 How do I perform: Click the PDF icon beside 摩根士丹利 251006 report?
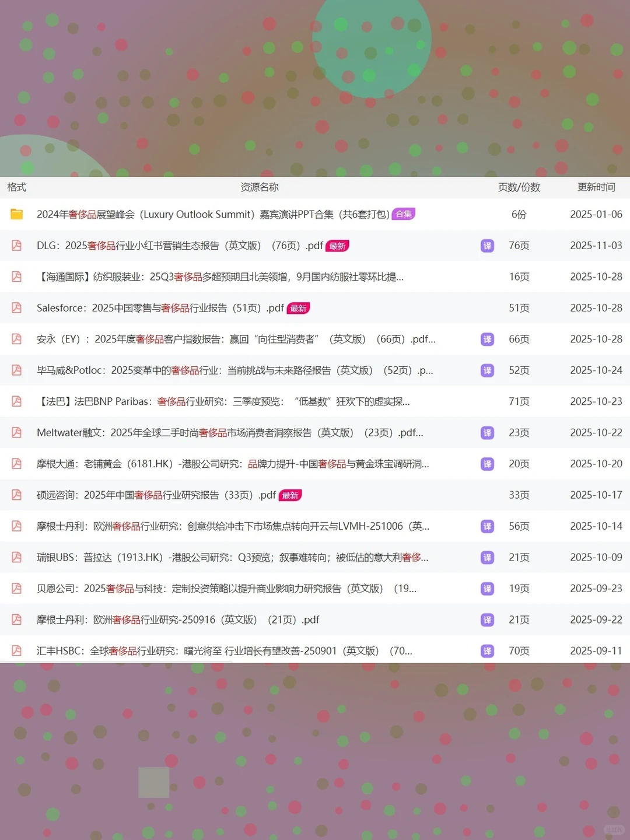pos(17,526)
